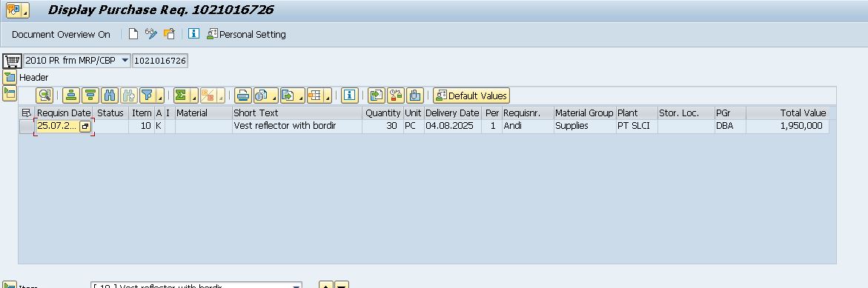This screenshot has height=288, width=868.
Task: Toggle Display/Change mode glasses-pencil icon
Action: click(x=150, y=34)
